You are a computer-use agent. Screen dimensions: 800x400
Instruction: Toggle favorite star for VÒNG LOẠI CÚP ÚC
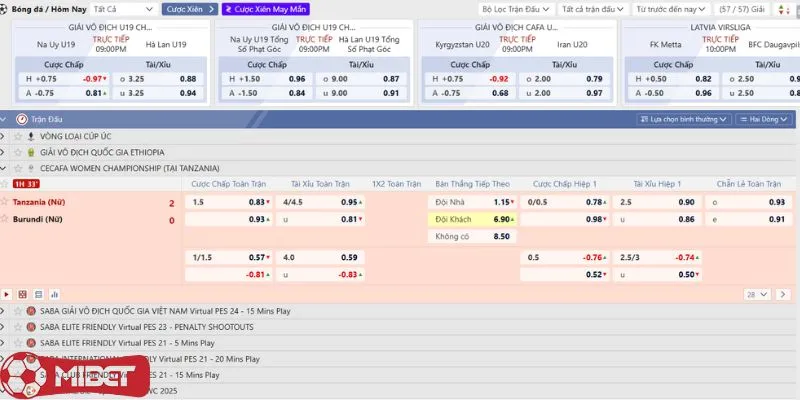click(x=17, y=135)
